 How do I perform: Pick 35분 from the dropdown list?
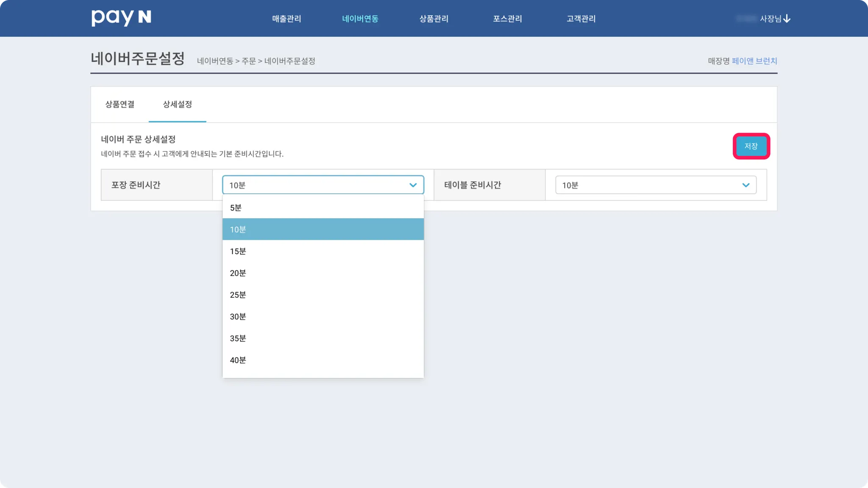(323, 338)
